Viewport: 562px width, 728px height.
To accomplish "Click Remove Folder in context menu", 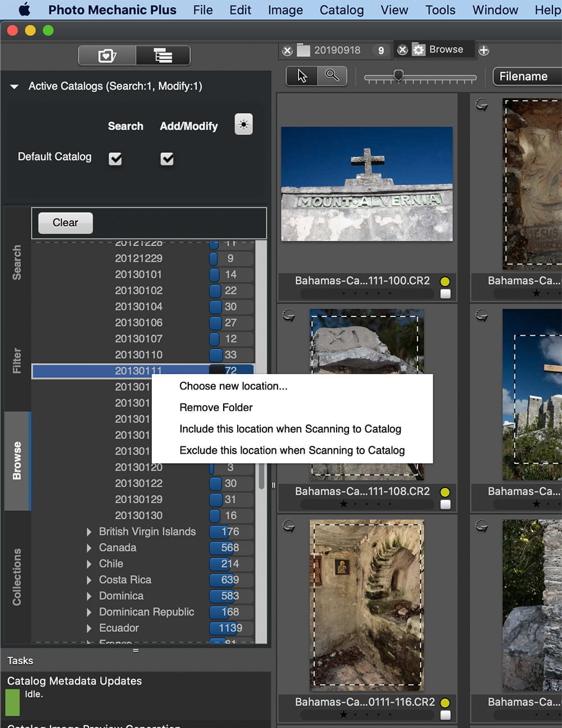I will (x=216, y=408).
